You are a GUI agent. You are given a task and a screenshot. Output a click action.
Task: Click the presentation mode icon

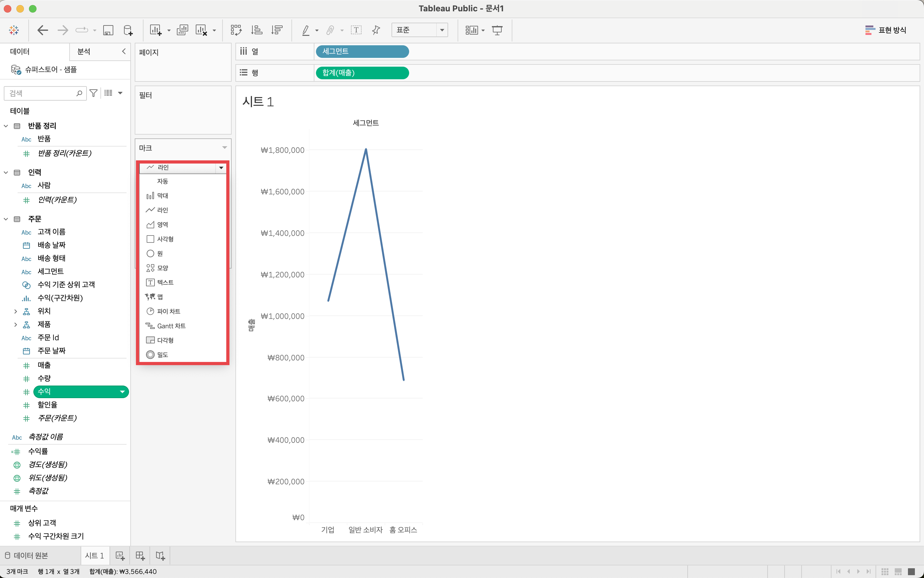497,30
